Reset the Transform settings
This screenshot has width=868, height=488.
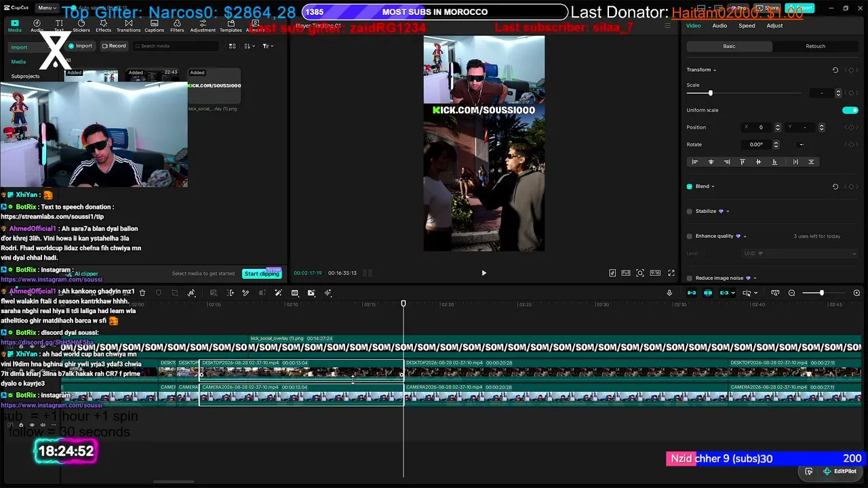pyautogui.click(x=835, y=70)
